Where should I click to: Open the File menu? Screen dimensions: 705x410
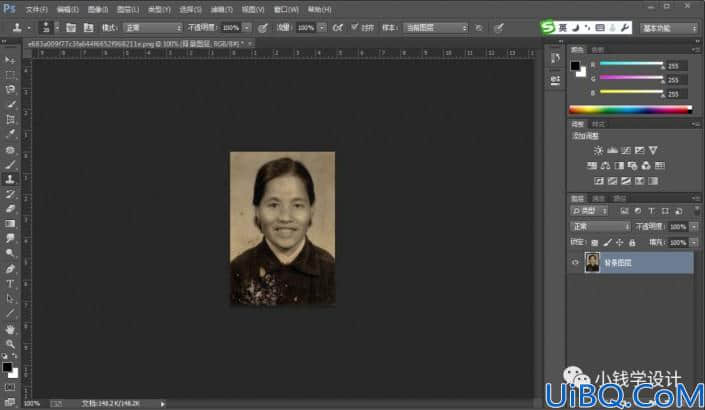click(x=36, y=9)
